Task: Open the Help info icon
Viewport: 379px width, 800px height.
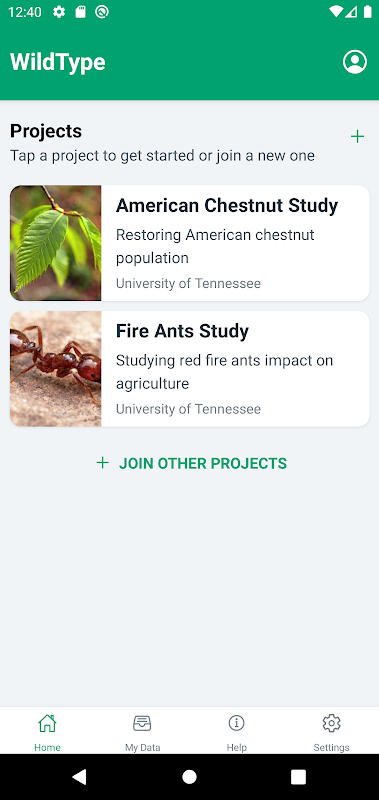Action: pyautogui.click(x=236, y=722)
